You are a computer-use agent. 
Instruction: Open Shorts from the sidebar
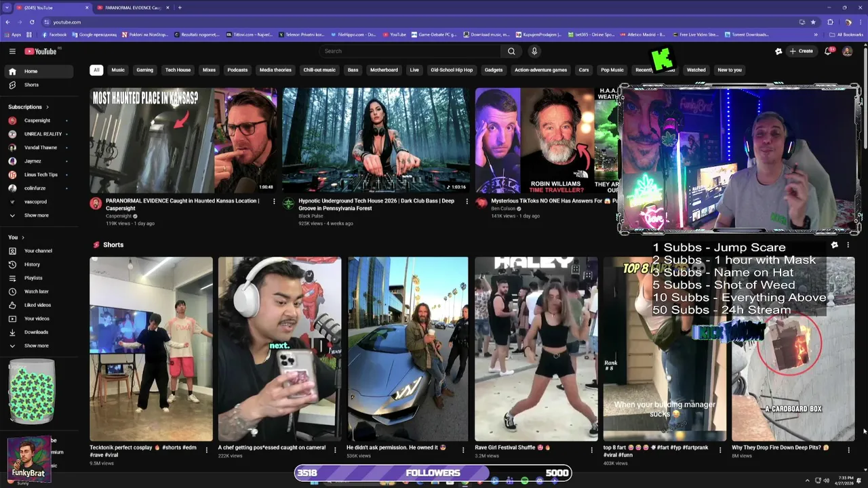point(39,85)
